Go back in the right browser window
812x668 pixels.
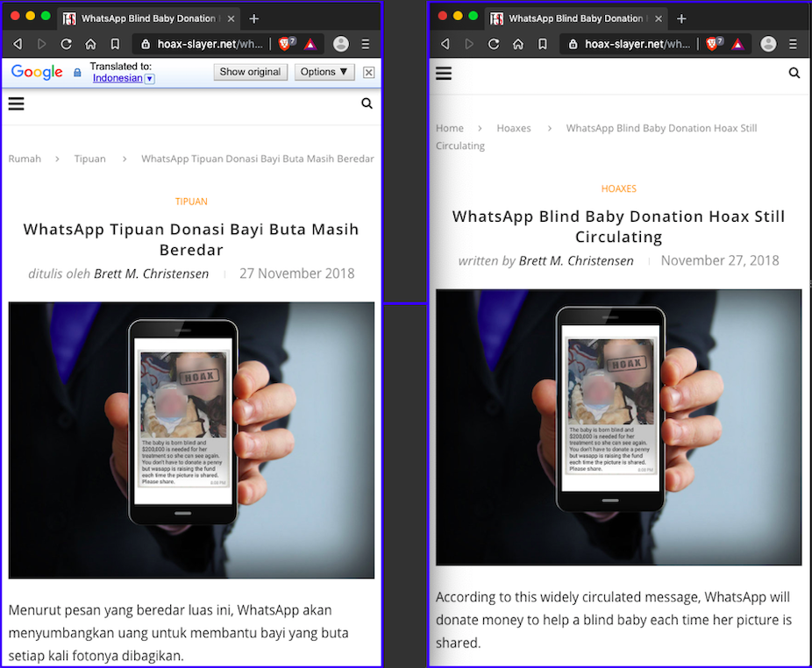[445, 44]
